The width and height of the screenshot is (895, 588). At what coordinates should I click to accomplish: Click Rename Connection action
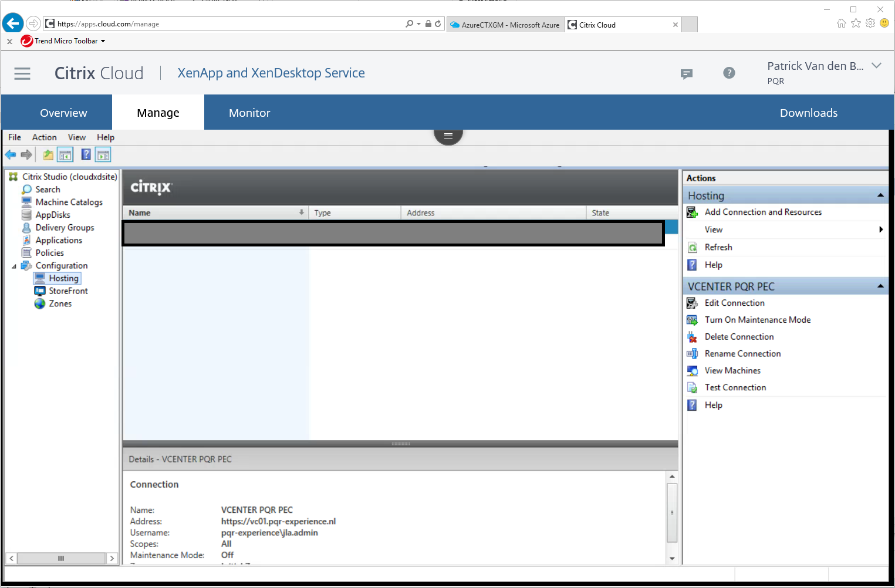(743, 354)
